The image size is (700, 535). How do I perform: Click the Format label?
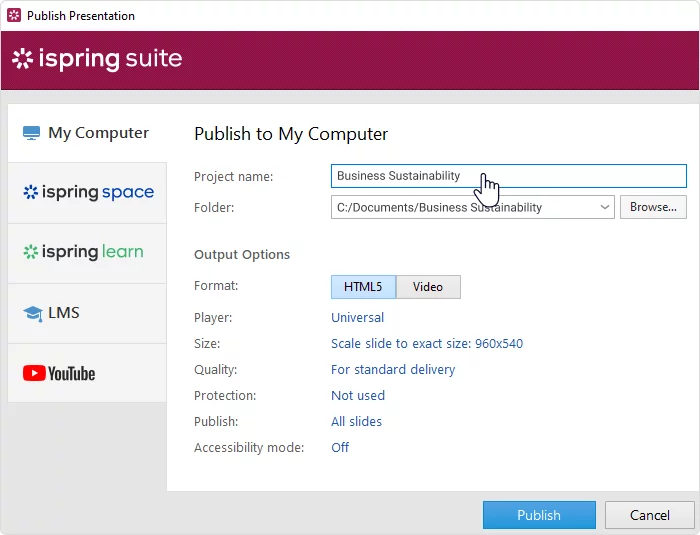[x=216, y=286]
